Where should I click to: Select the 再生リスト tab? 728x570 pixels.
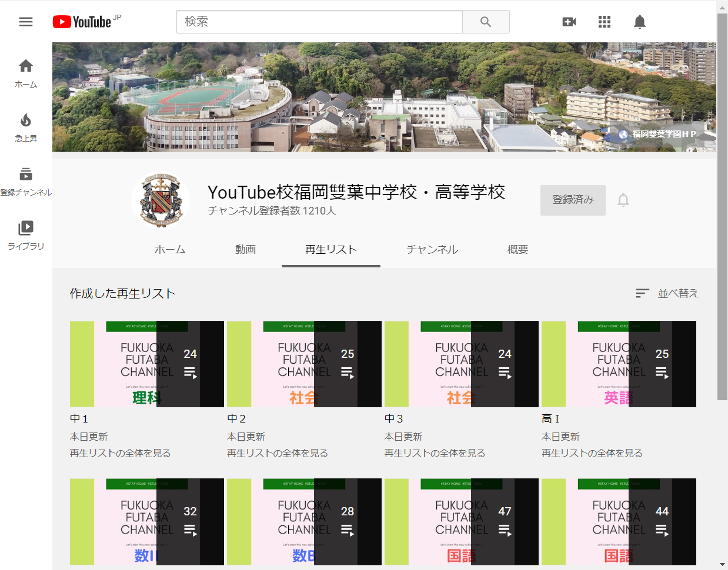[331, 250]
